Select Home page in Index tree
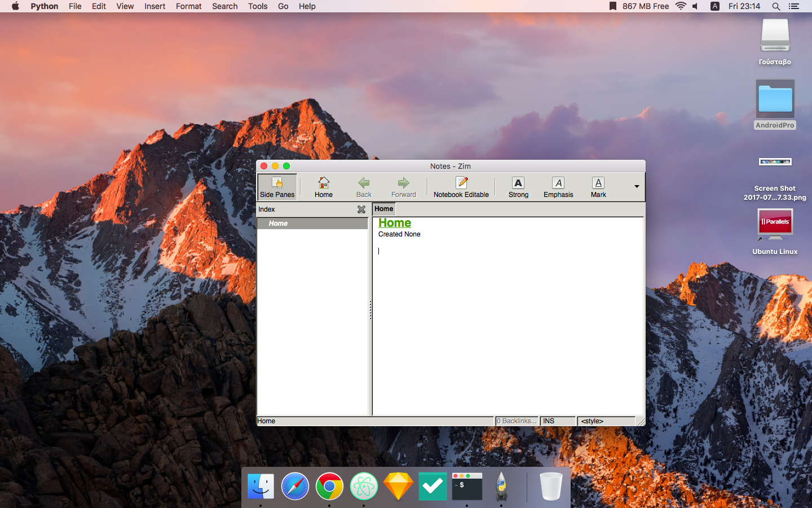Screen dimensions: 812x508 coord(312,224)
